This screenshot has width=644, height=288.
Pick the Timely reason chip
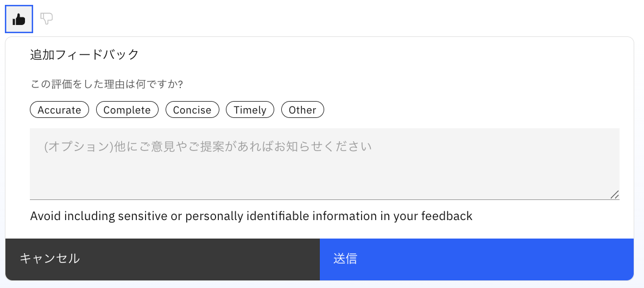click(250, 110)
